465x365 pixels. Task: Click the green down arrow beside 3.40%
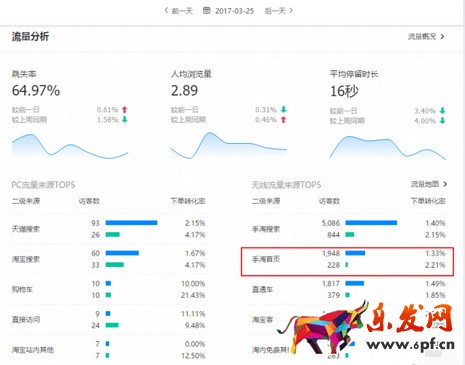442,110
